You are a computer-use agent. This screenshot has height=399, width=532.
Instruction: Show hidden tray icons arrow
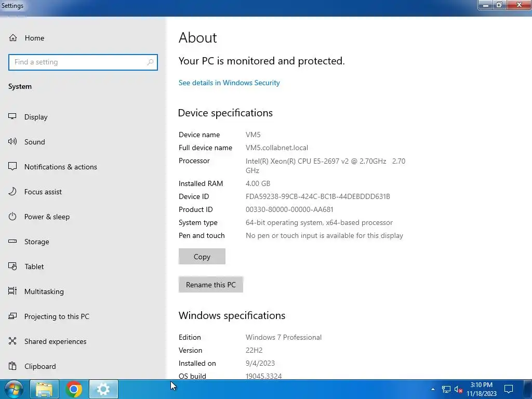(x=433, y=389)
